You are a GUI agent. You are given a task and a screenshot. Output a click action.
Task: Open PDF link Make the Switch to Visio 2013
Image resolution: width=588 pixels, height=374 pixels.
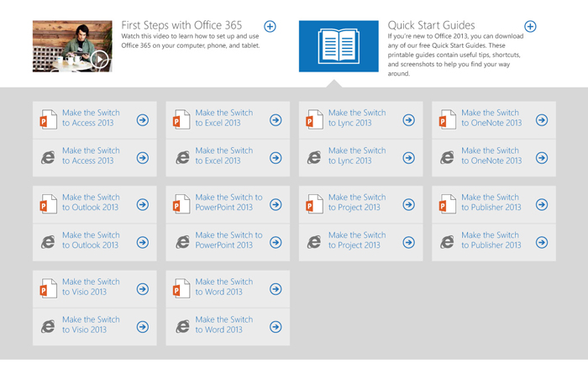tap(91, 287)
